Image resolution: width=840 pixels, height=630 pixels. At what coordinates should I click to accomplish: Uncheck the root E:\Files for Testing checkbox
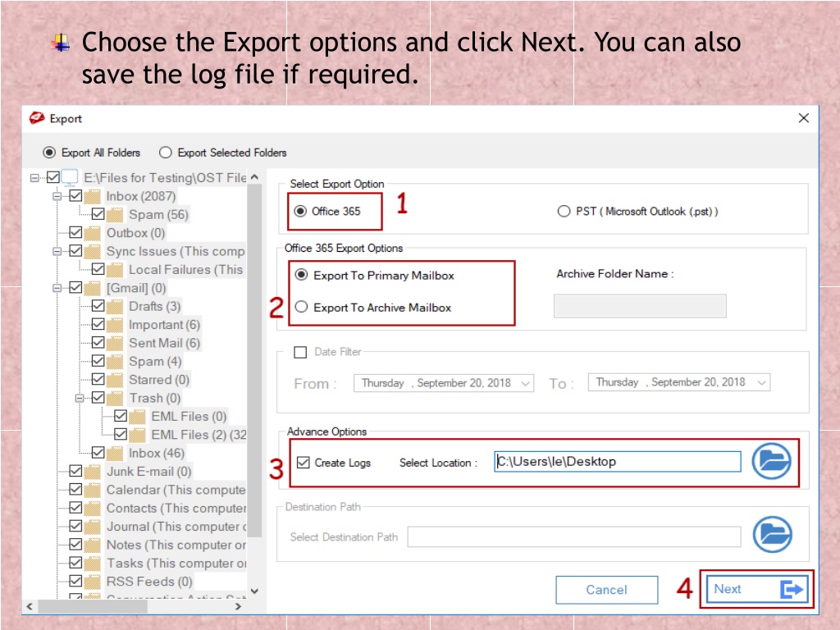click(53, 177)
